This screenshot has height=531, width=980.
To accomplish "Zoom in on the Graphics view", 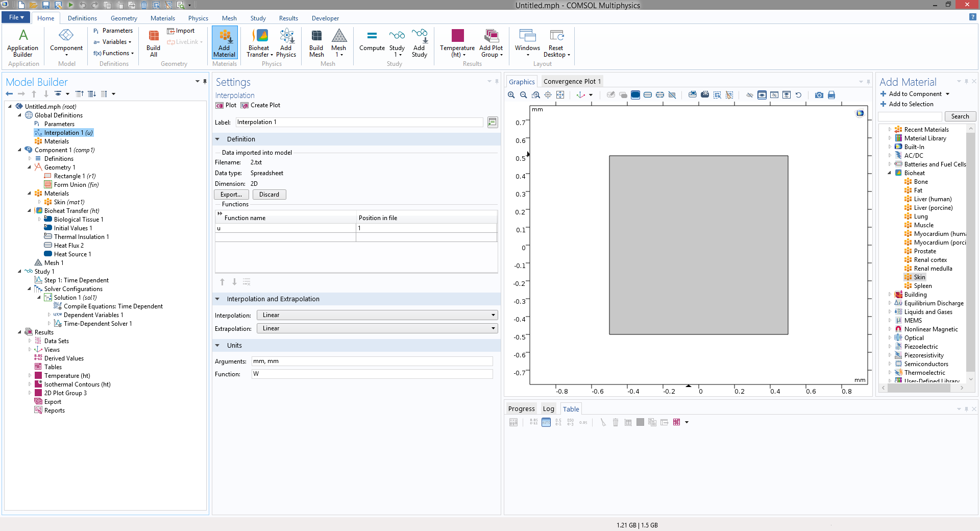I will tap(511, 95).
